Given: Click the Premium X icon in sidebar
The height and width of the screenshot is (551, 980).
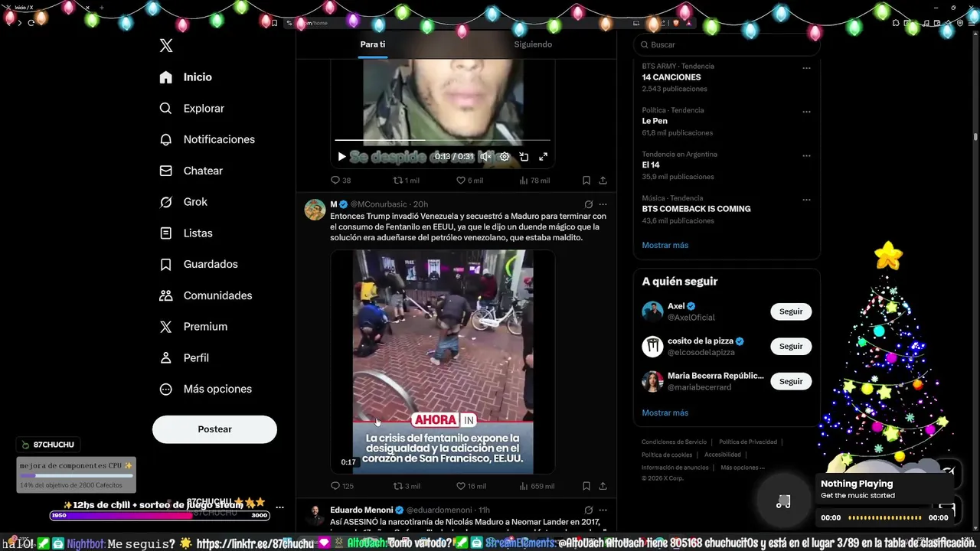Looking at the screenshot, I should (x=166, y=327).
